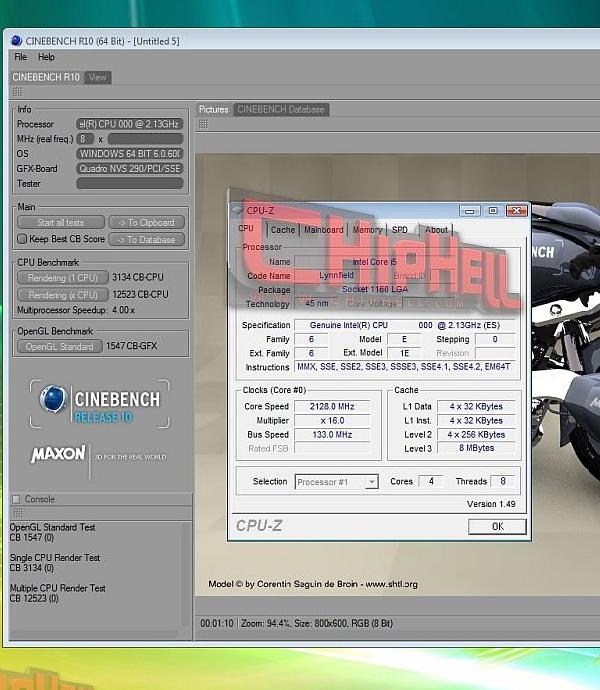This screenshot has width=600, height=690.
Task: Click the Cores value 4
Action: click(431, 481)
